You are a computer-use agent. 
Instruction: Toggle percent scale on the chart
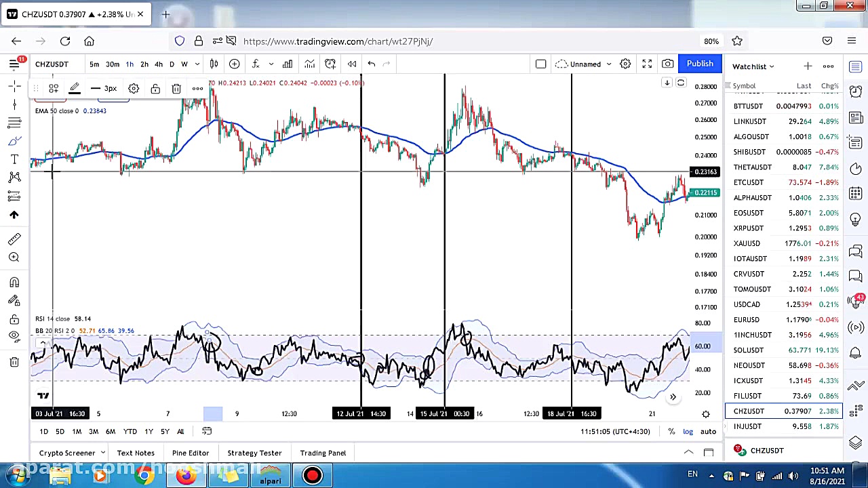pyautogui.click(x=671, y=432)
